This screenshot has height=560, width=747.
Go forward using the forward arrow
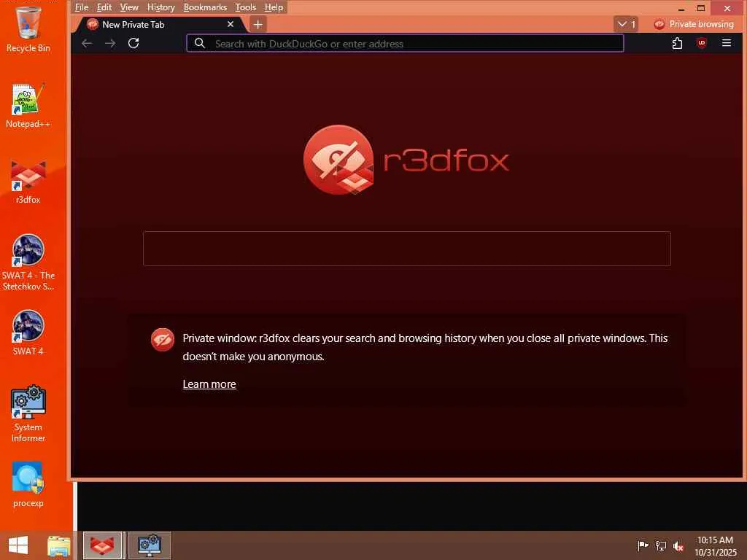pyautogui.click(x=110, y=43)
